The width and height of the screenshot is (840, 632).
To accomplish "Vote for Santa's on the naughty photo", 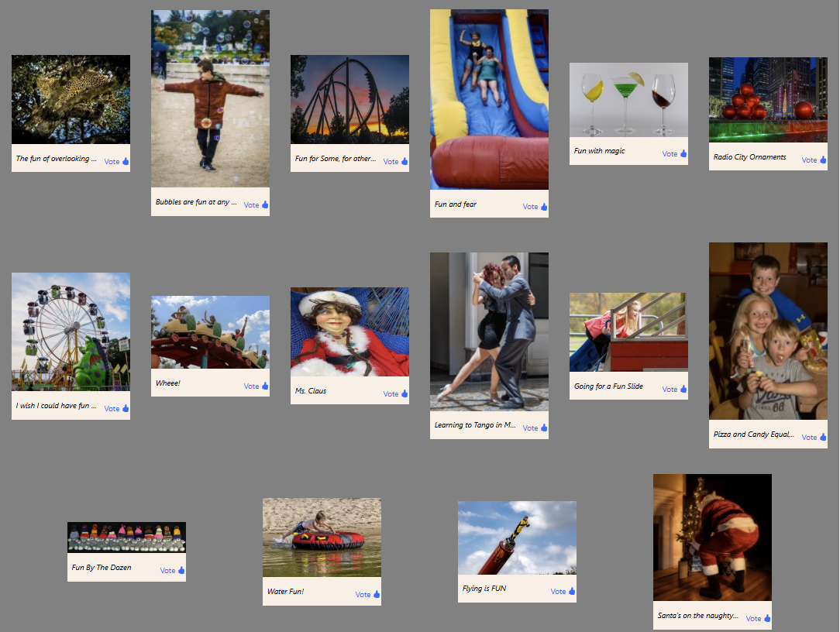I will [x=758, y=619].
